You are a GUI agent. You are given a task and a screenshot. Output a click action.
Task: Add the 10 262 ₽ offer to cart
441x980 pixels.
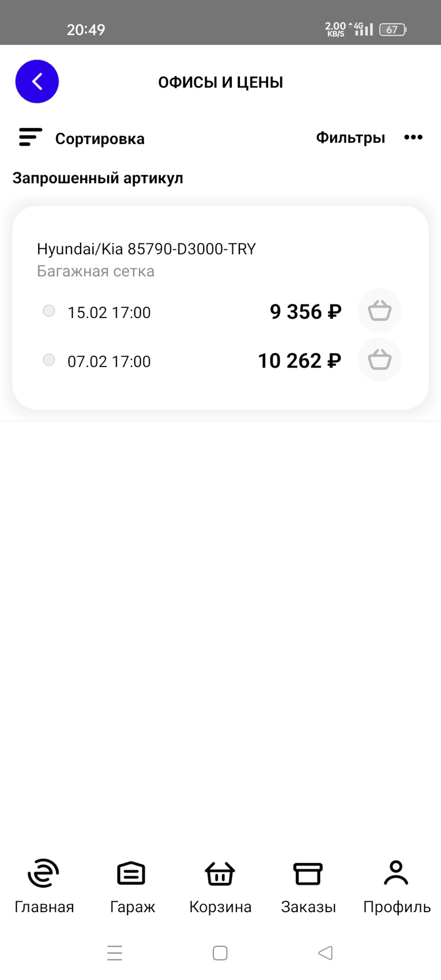379,360
